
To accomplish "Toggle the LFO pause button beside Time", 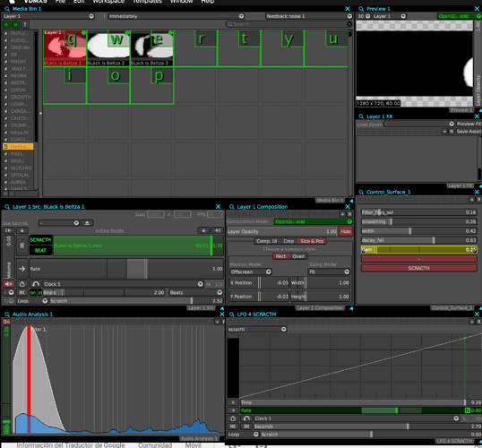I will click(233, 402).
